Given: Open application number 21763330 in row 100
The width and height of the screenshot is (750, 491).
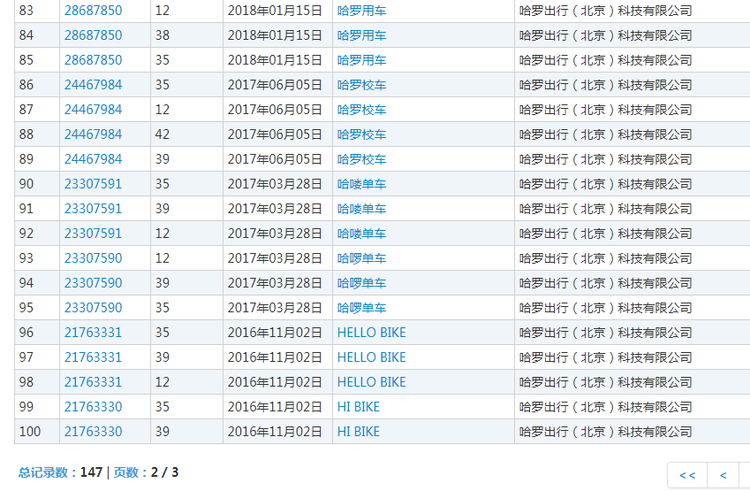Looking at the screenshot, I should pyautogui.click(x=93, y=432).
